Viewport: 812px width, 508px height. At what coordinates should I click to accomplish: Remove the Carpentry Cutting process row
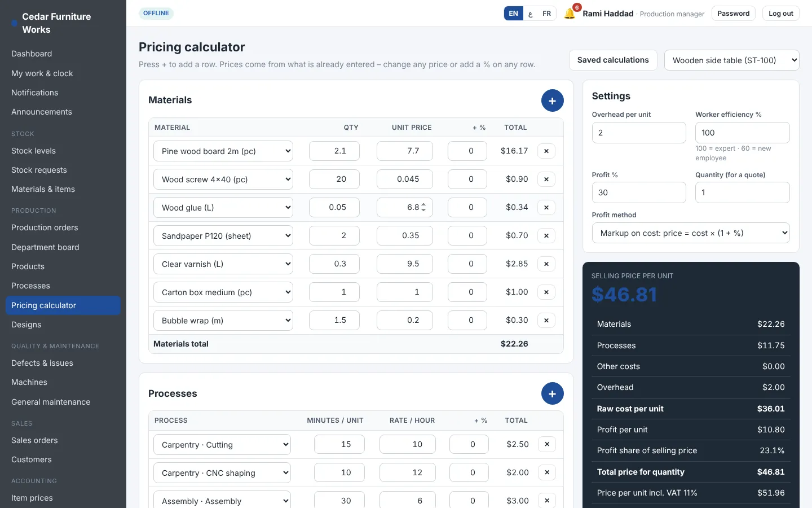pyautogui.click(x=547, y=444)
